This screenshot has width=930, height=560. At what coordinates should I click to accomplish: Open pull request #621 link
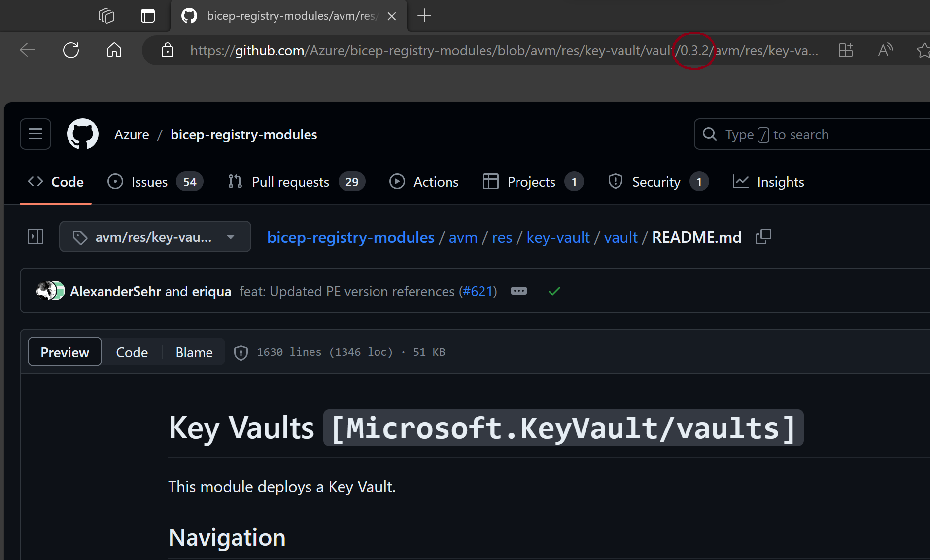tap(478, 291)
